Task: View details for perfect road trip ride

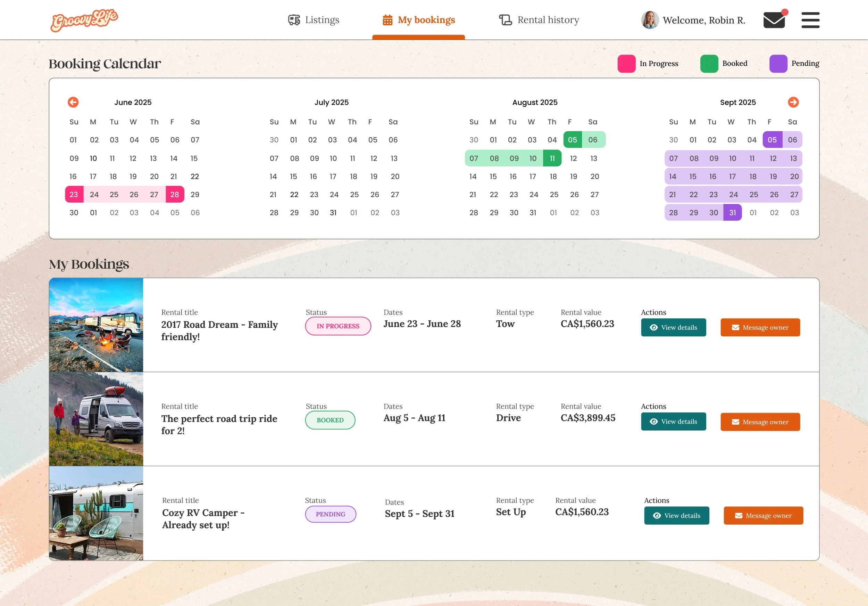Action: click(673, 421)
